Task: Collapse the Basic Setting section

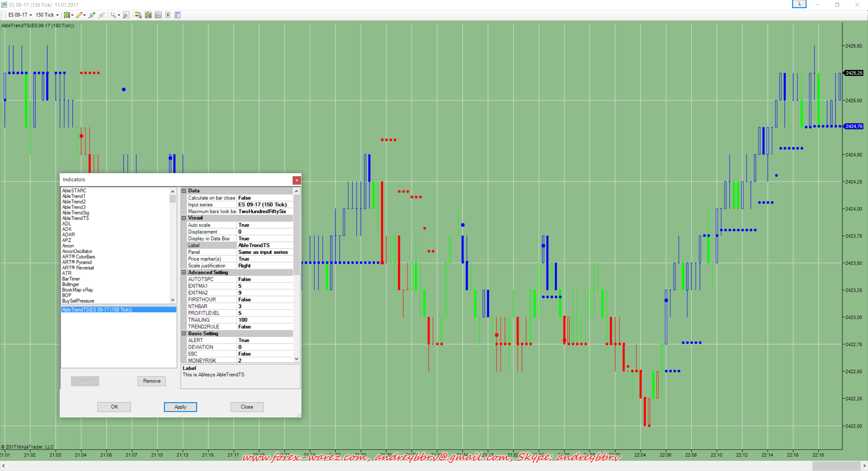Action: click(x=184, y=333)
